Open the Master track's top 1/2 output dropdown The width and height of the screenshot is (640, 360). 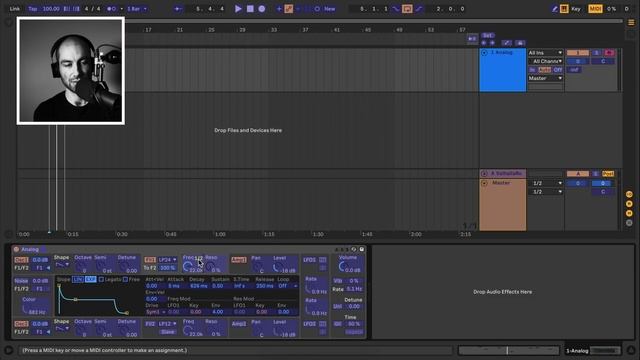pos(545,183)
